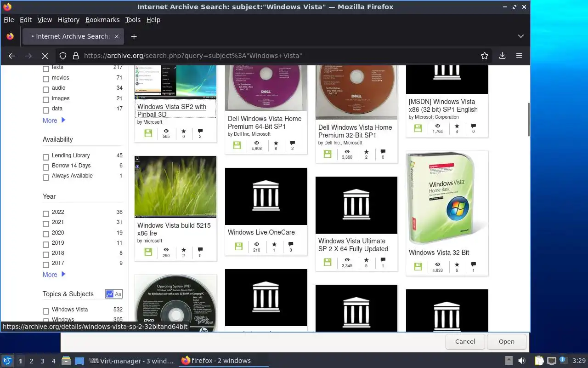Image resolution: width=588 pixels, height=368 pixels.
Task: Click the Firefox View pinned icon
Action: (x=10, y=36)
